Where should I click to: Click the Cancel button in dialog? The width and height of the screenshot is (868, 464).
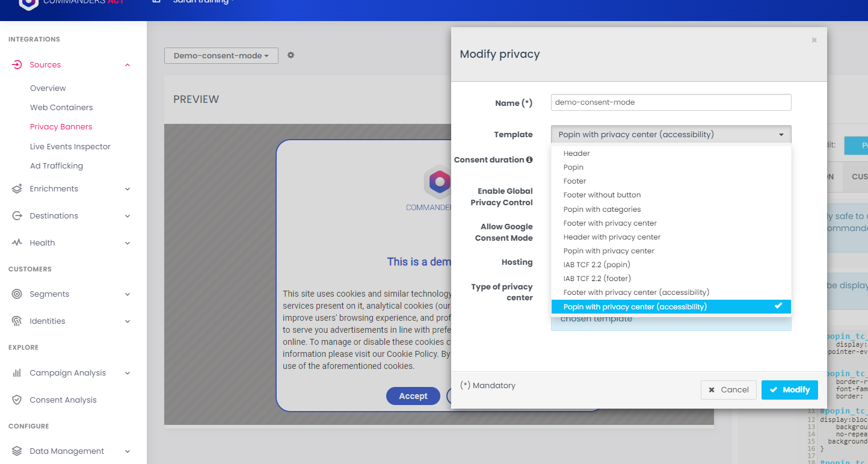point(728,390)
